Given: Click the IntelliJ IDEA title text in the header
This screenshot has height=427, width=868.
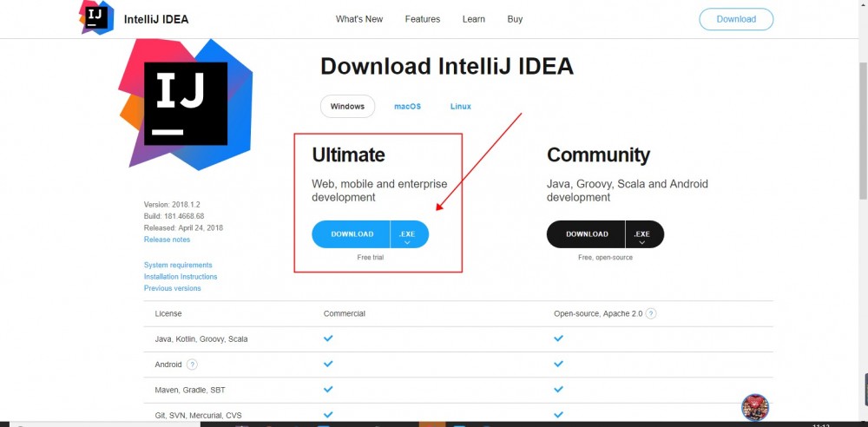Looking at the screenshot, I should click(156, 19).
